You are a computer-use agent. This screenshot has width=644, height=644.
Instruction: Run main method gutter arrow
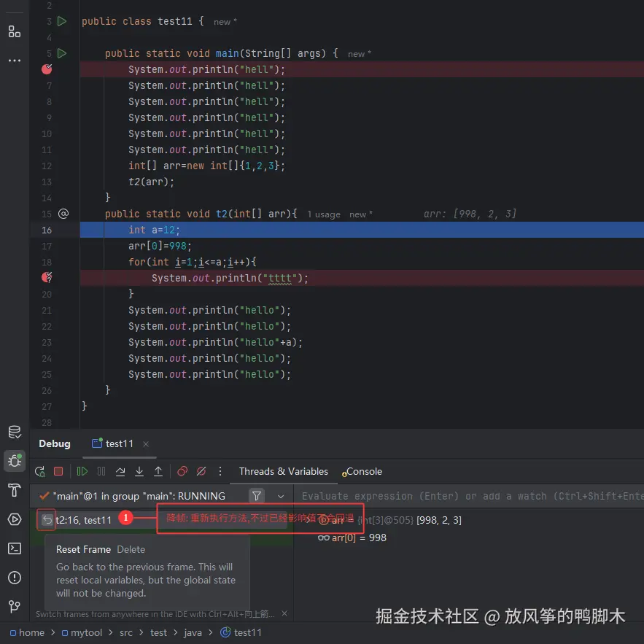62,53
